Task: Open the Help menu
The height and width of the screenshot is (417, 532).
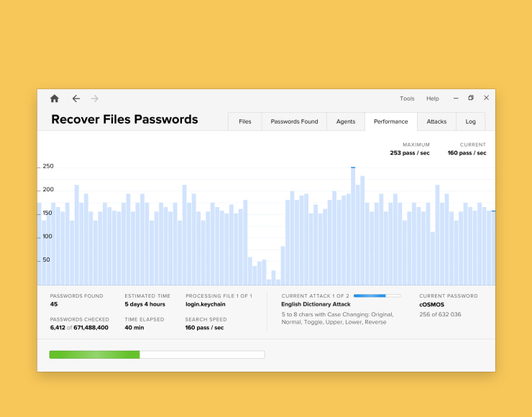Action: click(x=432, y=98)
